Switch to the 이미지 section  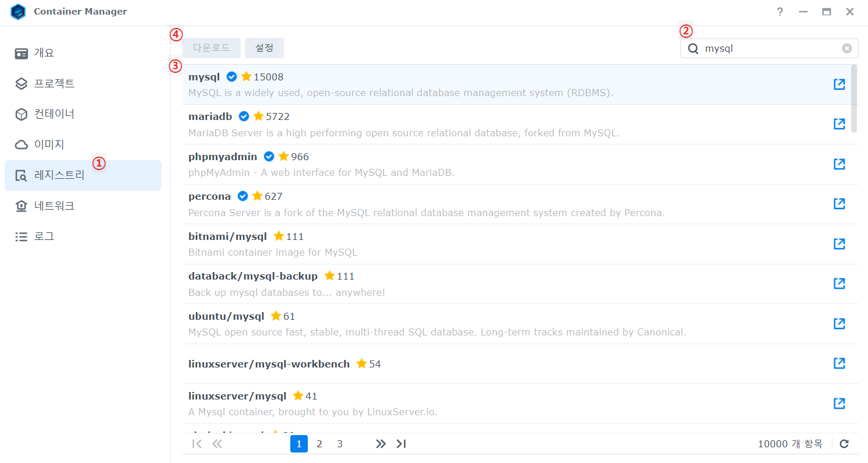tap(83, 144)
